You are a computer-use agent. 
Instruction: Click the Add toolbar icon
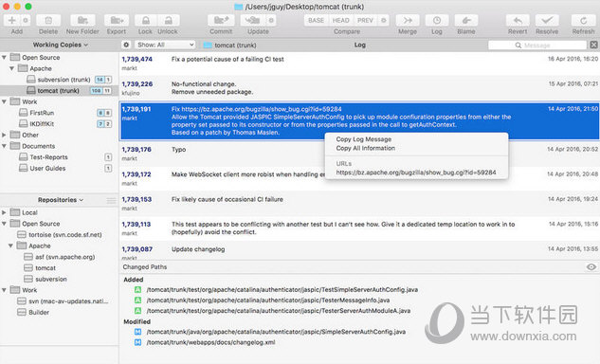pyautogui.click(x=12, y=20)
